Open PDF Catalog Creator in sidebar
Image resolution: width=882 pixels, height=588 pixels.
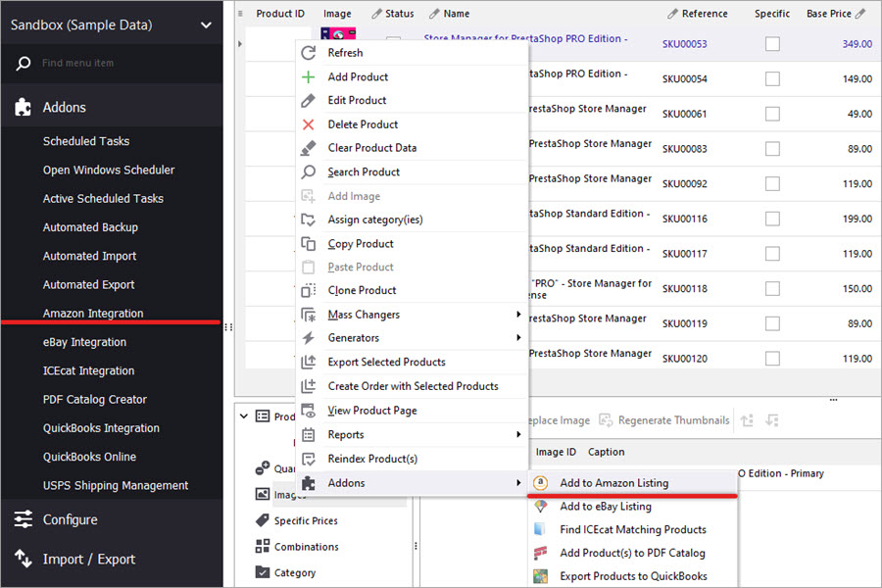pyautogui.click(x=95, y=400)
